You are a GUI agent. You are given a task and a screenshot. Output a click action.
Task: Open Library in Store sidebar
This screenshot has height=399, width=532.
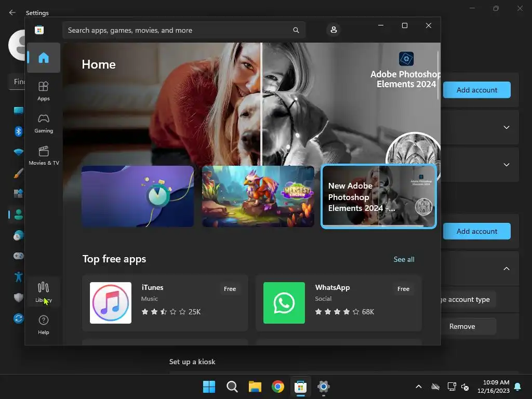tap(44, 292)
